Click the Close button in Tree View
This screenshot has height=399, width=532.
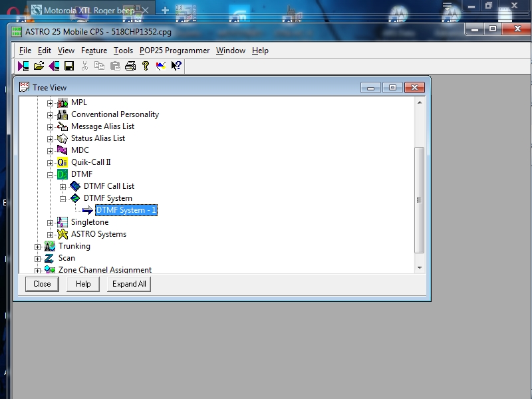42,284
